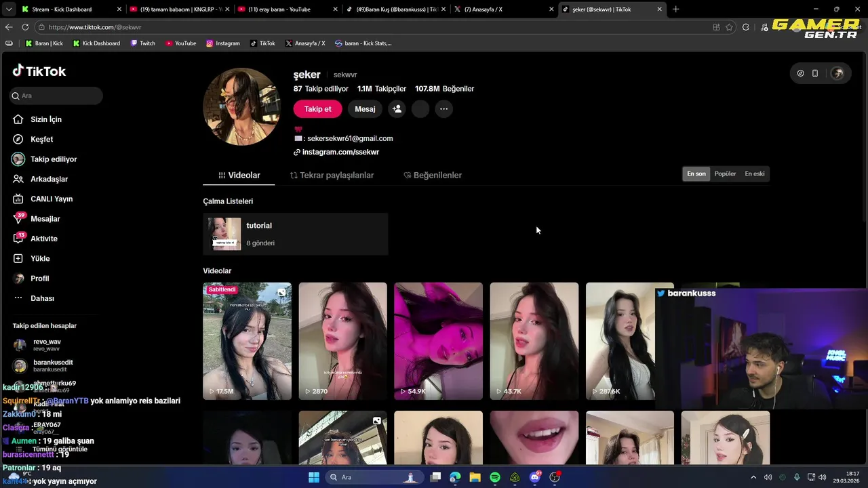Open Spotify from the taskbar

pos(495,477)
